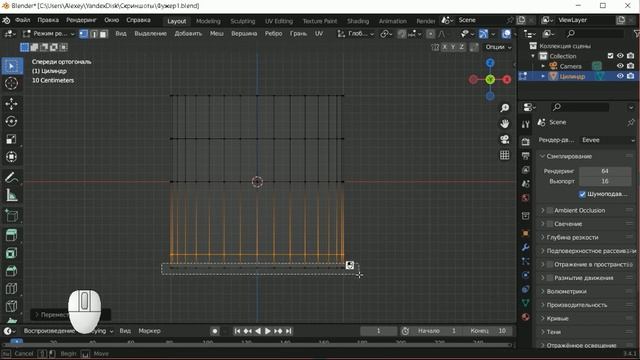Viewport: 640px width, 360px height.
Task: Enable vertex select mode
Action: point(84,34)
